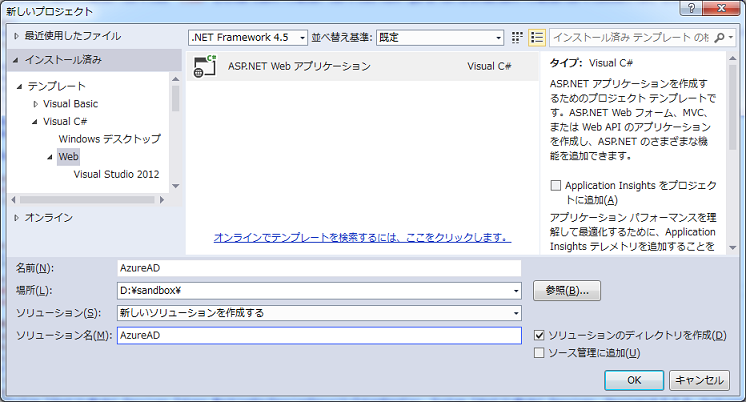
Task: Enable adding Application Insights to project
Action: 555,186
